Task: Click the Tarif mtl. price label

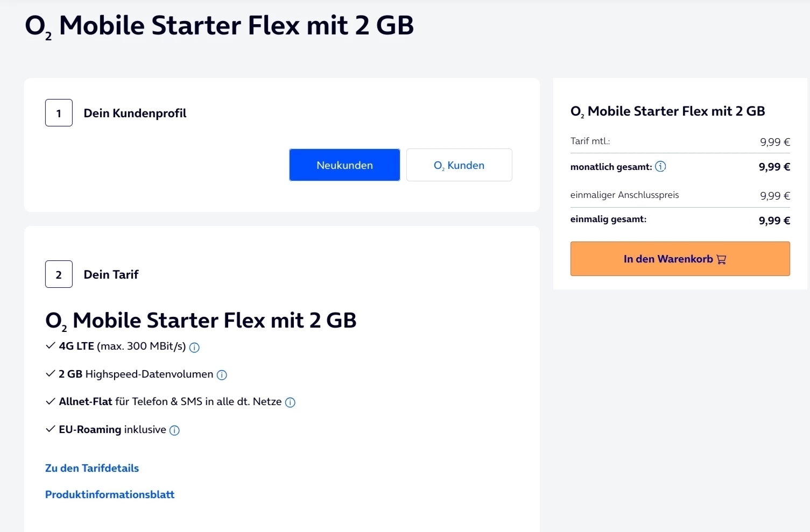Action: tap(590, 141)
